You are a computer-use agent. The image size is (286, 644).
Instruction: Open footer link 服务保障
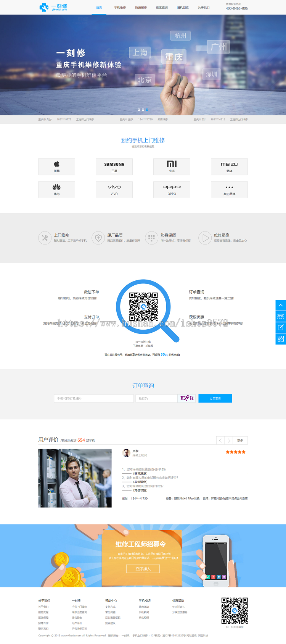coord(43,618)
